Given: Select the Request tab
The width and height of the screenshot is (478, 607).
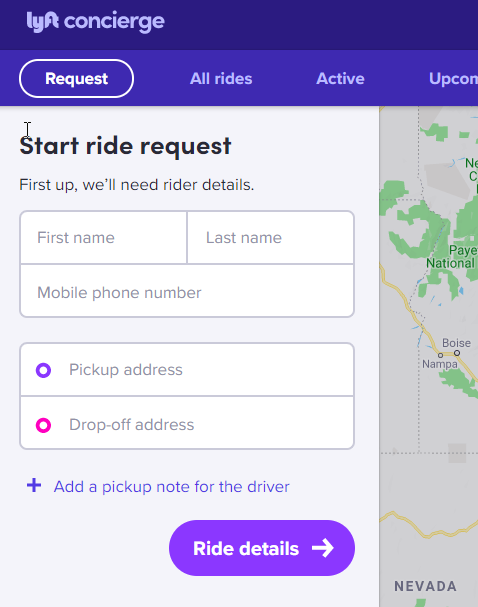Looking at the screenshot, I should point(76,79).
